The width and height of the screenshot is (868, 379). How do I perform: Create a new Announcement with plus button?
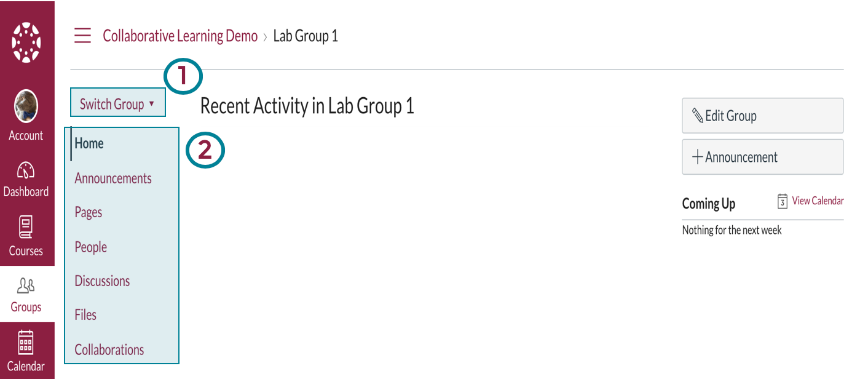pos(762,158)
